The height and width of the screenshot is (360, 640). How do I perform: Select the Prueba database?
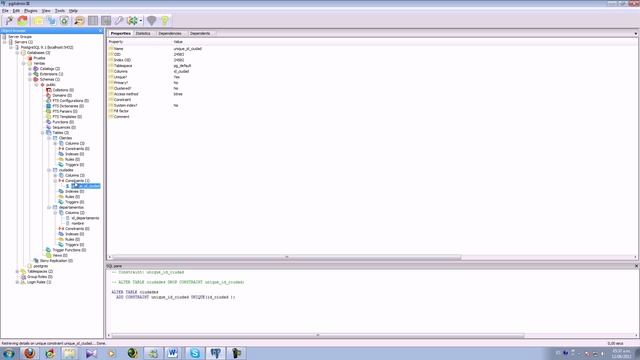click(39, 58)
